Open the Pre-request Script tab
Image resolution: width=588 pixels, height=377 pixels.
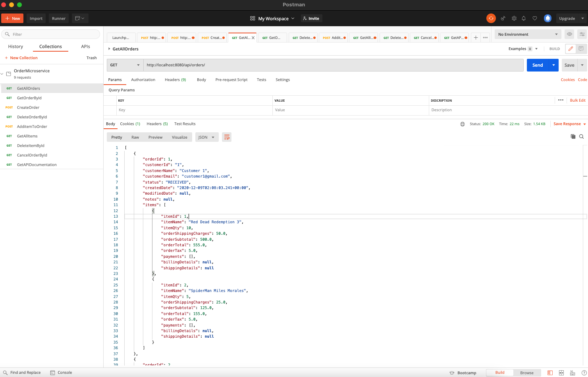coord(231,80)
